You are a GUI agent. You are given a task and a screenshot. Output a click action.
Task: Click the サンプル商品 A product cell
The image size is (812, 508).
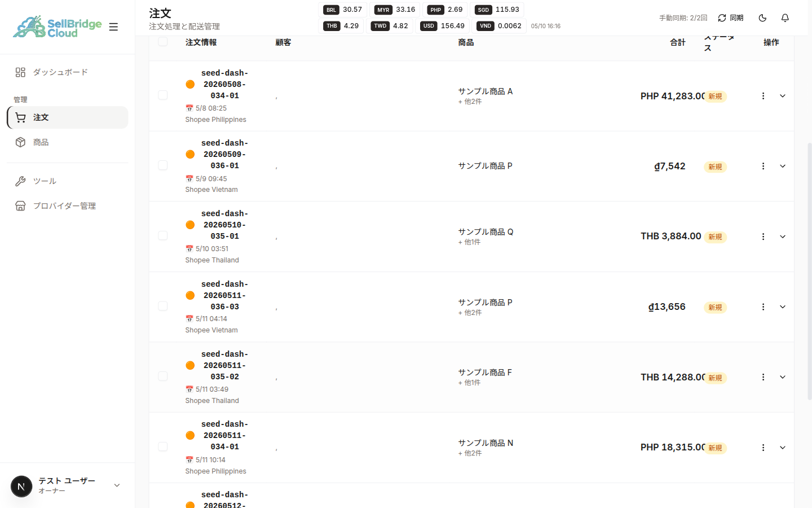(486, 96)
